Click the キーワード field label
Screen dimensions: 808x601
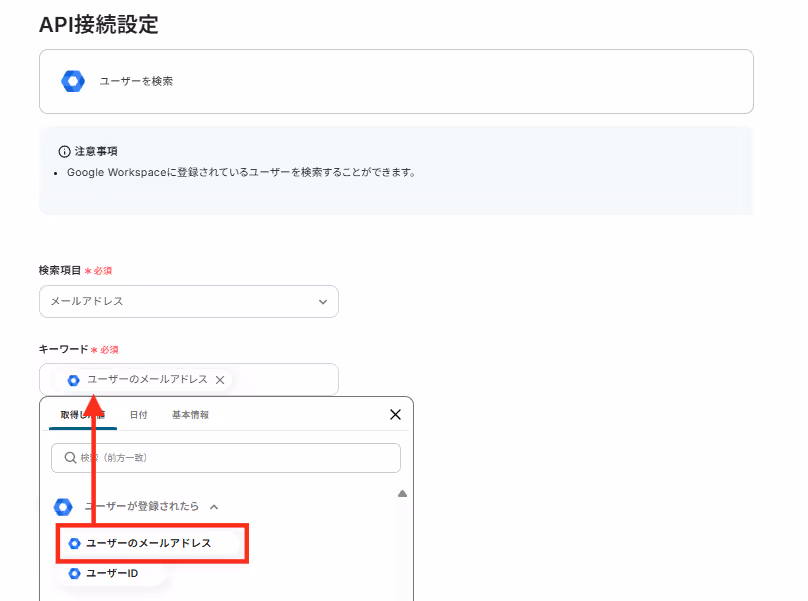pyautogui.click(x=63, y=349)
